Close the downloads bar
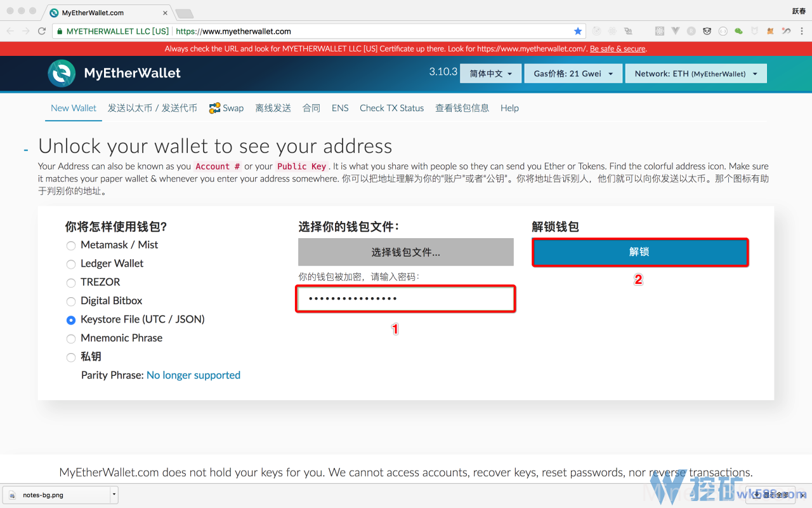 [804, 495]
